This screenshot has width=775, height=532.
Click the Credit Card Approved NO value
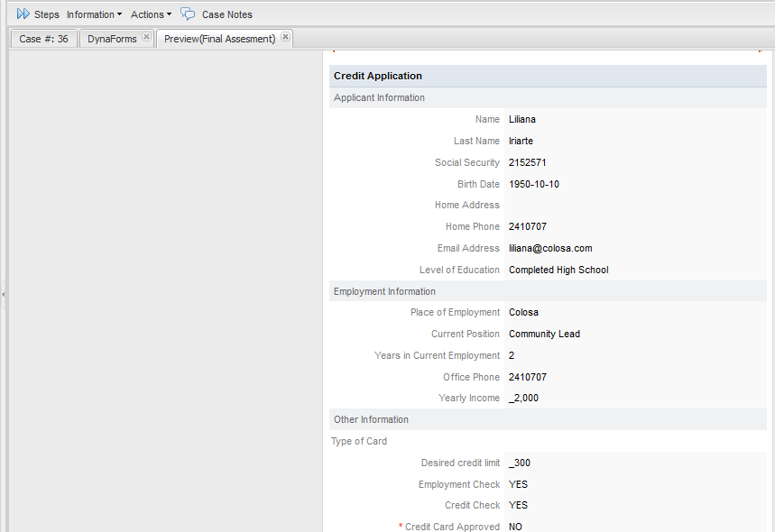point(515,527)
